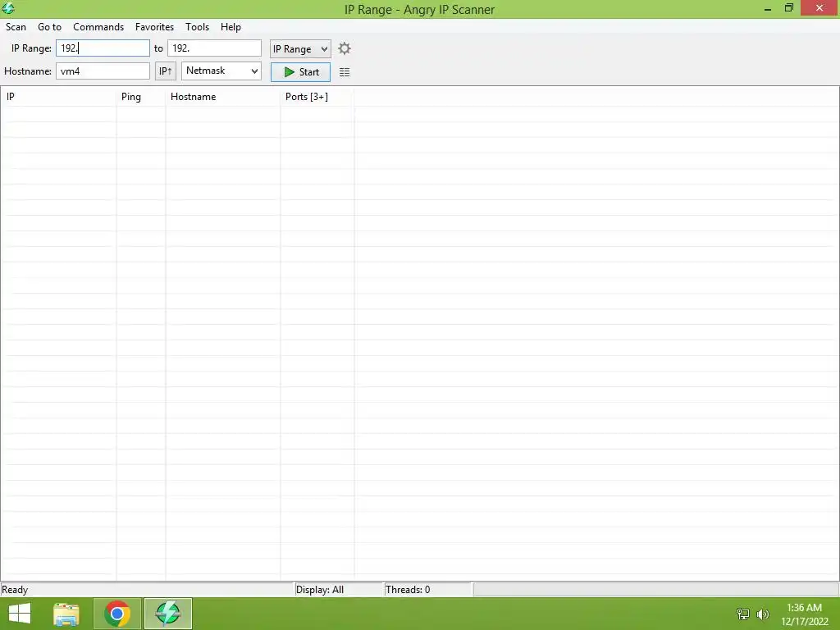The image size is (840, 630).
Task: Open the Commands menu
Action: 98,27
